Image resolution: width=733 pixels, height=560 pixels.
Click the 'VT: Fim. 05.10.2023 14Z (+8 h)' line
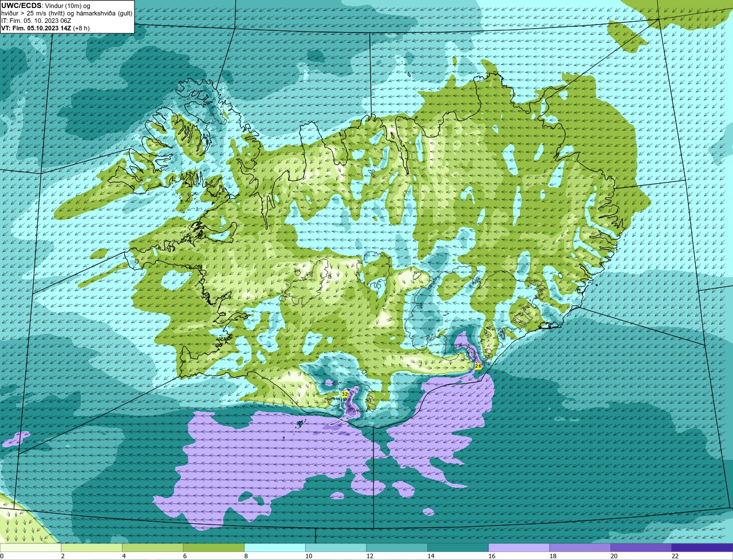[45, 28]
